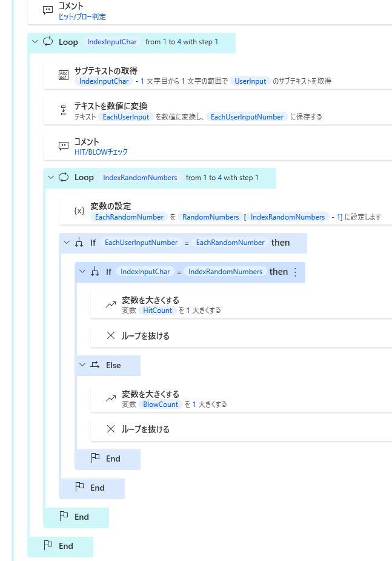Select the IndexInputChar variable in the Loop header
This screenshot has height=561, width=392.
[x=112, y=42]
